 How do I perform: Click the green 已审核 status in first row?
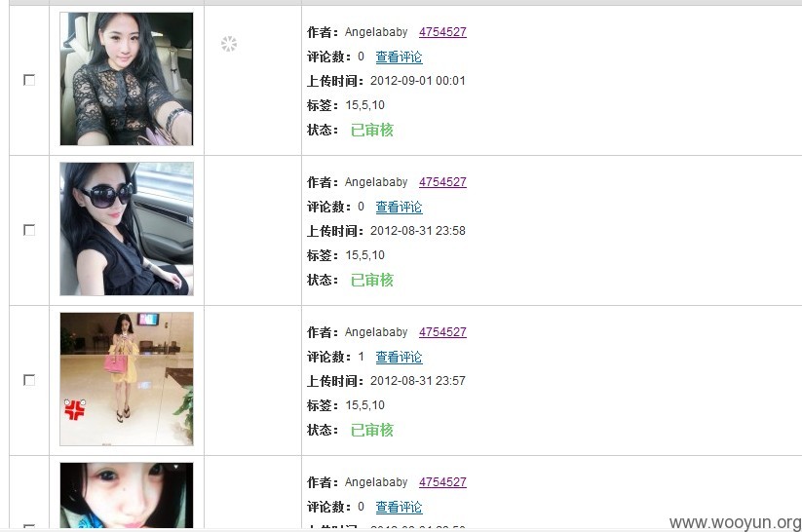[372, 130]
